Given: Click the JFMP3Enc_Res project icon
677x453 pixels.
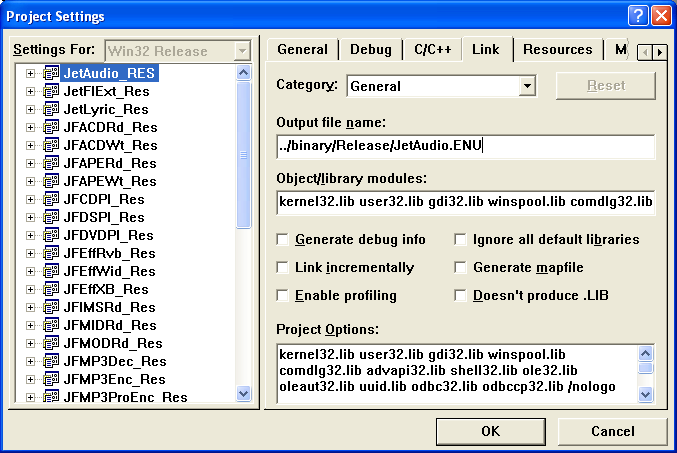Looking at the screenshot, I should (51, 379).
